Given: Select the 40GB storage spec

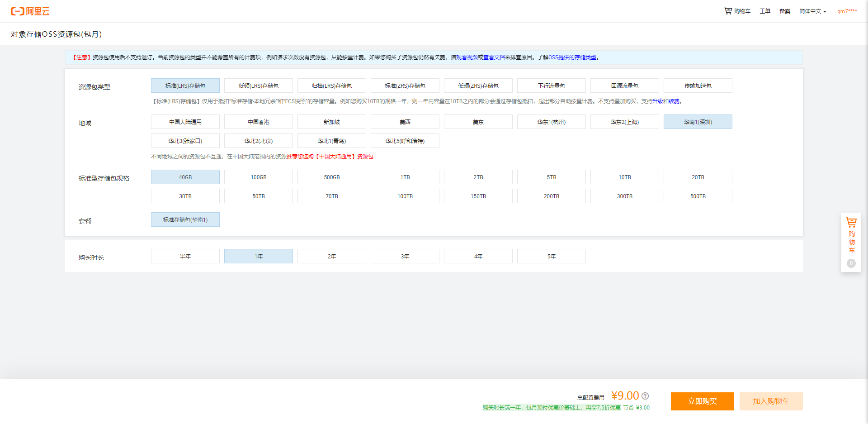Looking at the screenshot, I should point(185,177).
